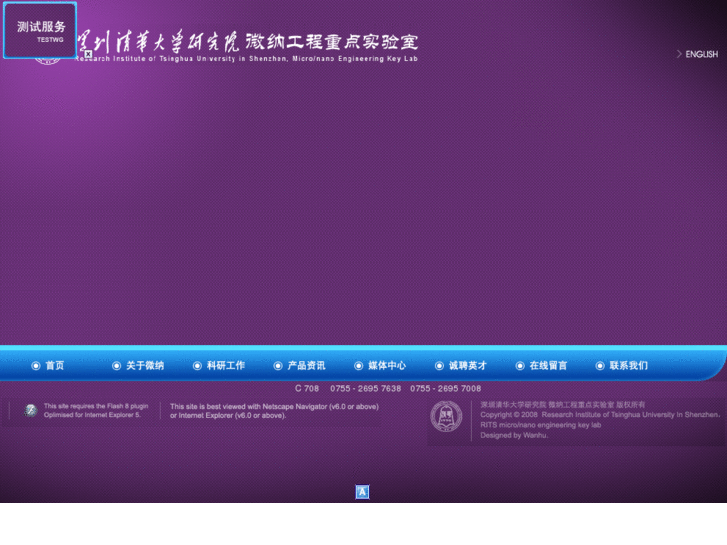Open the 首页 home menu item
727x545 pixels.
pos(54,365)
